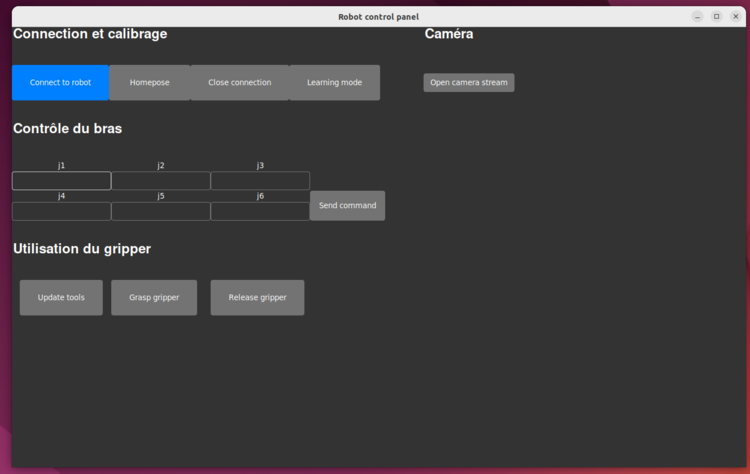Viewport: 750px width, 474px height.
Task: Click Release gripper button
Action: coord(257,298)
